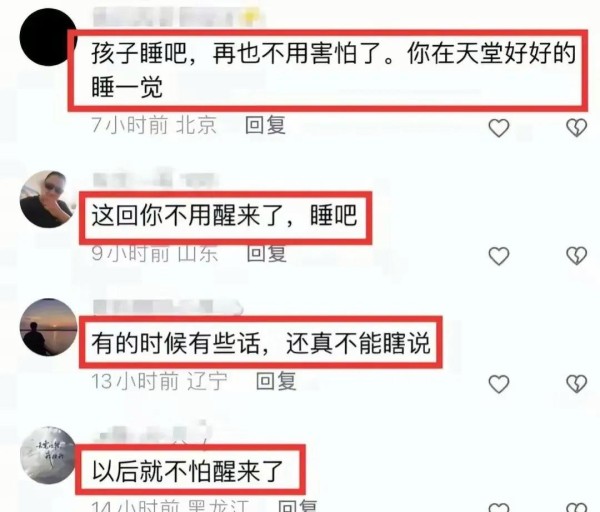This screenshot has height=512, width=600.
Task: Like the Beijing comment with heart icon
Action: click(x=499, y=128)
